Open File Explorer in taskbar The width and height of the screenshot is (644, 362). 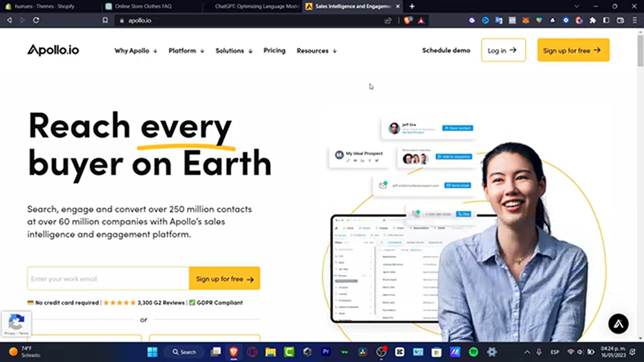tap(271, 352)
